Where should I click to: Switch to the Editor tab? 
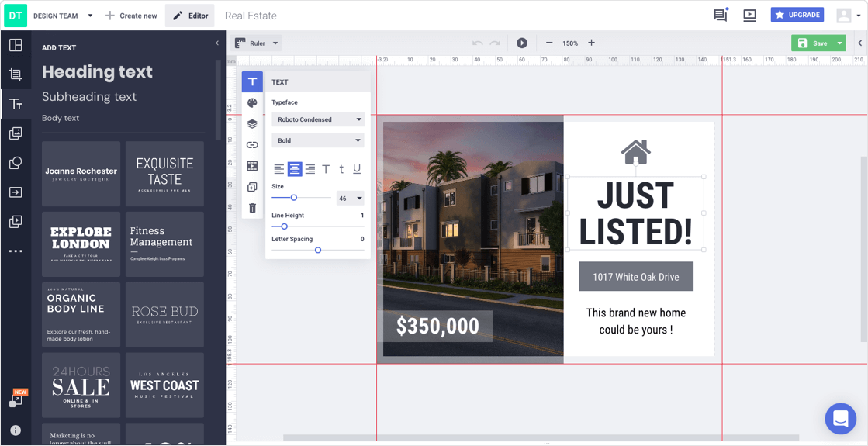click(x=190, y=16)
